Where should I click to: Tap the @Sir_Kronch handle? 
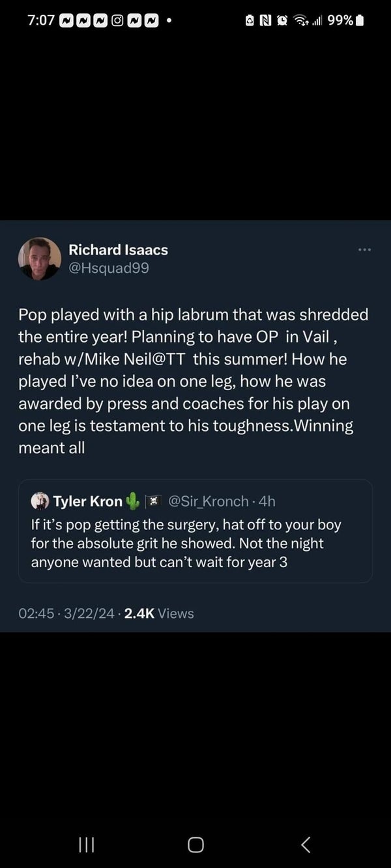209,501
